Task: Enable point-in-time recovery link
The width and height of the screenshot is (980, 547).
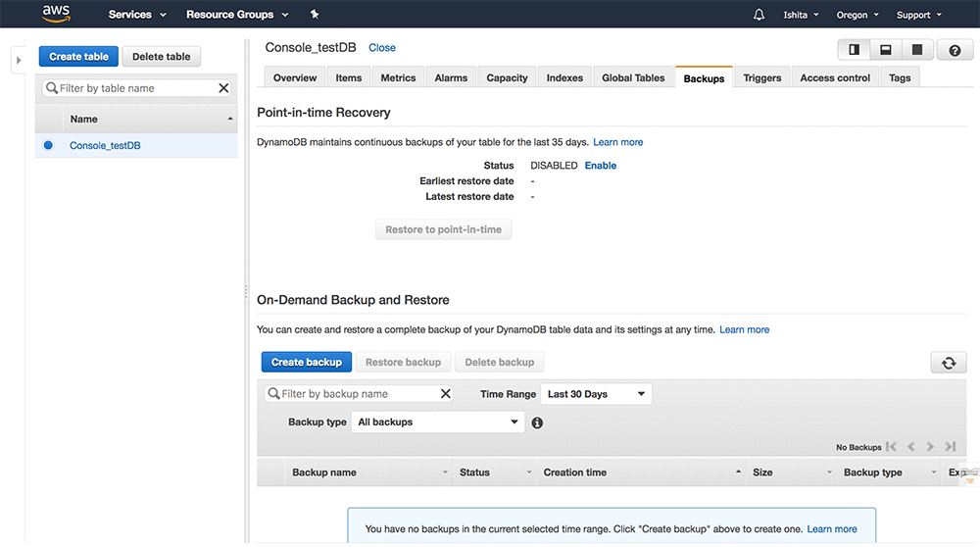Action: [x=601, y=165]
